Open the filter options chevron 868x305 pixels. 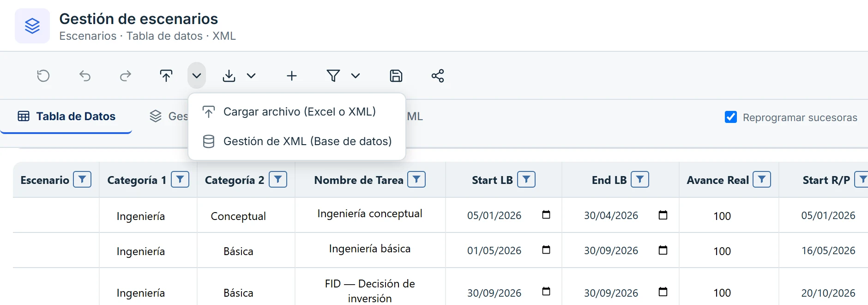click(356, 76)
